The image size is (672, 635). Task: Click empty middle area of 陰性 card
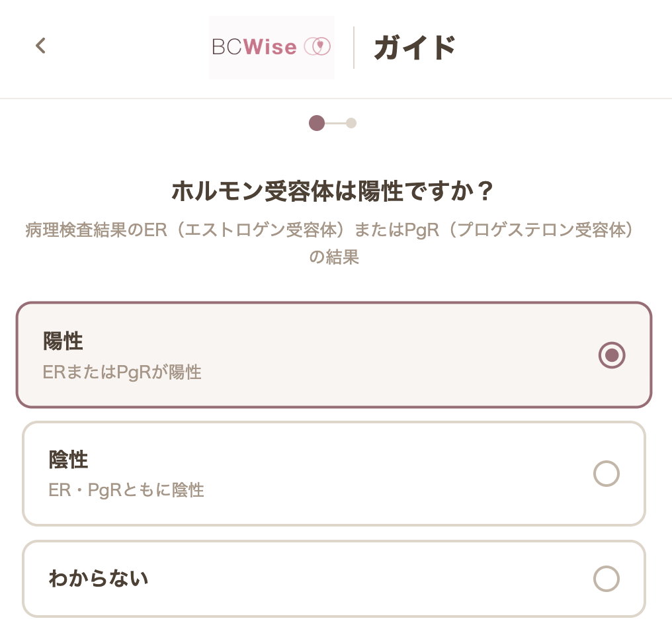(370, 474)
